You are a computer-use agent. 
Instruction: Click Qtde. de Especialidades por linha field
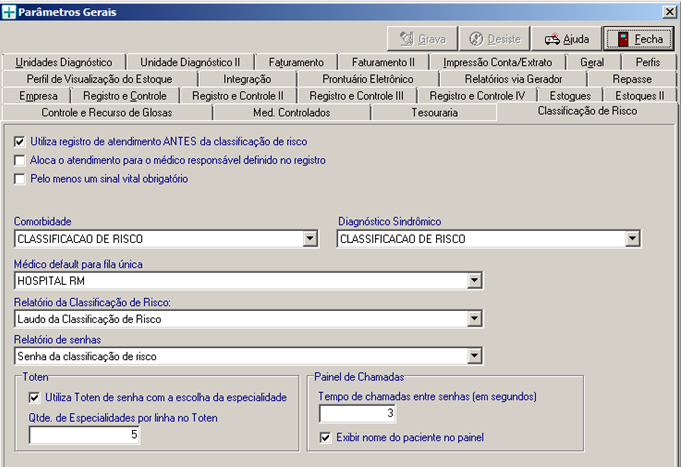pyautogui.click(x=84, y=435)
